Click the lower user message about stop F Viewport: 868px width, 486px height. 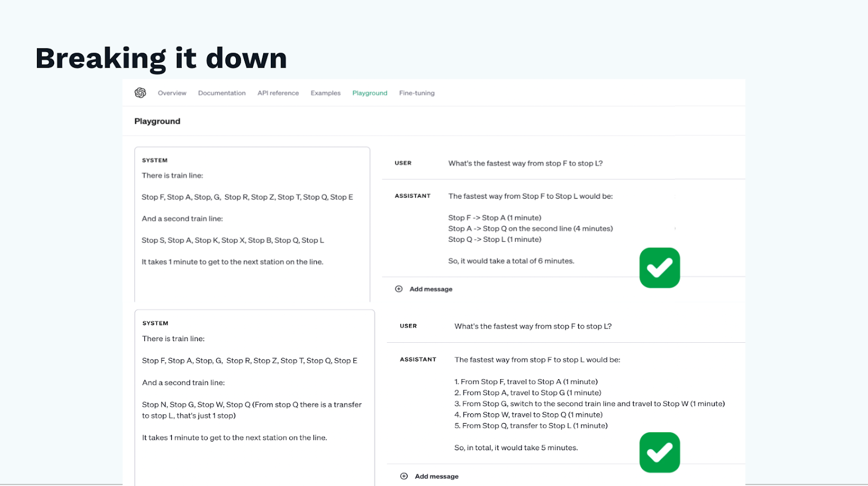point(533,327)
